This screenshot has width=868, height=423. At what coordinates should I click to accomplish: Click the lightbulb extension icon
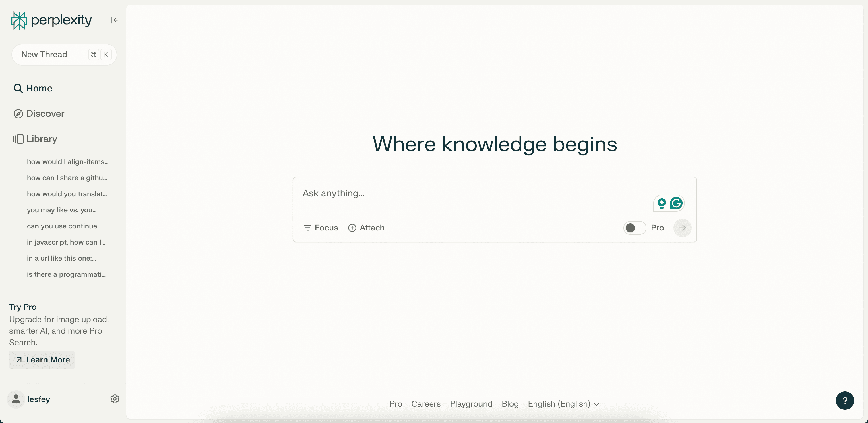point(661,203)
